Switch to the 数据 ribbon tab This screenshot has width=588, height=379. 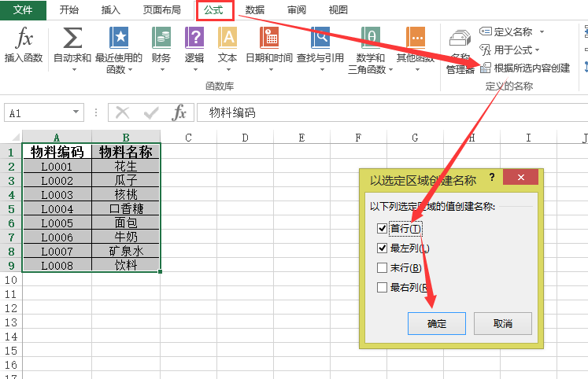(x=254, y=10)
